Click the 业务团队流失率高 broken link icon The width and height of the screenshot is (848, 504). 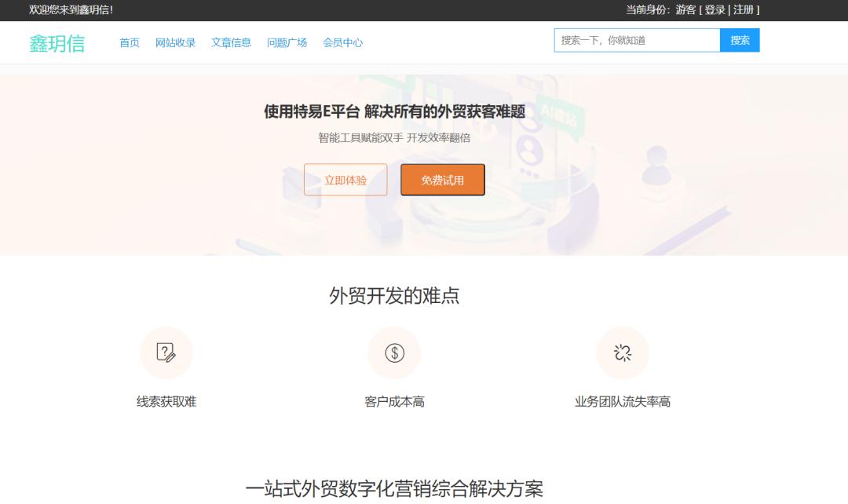623,353
